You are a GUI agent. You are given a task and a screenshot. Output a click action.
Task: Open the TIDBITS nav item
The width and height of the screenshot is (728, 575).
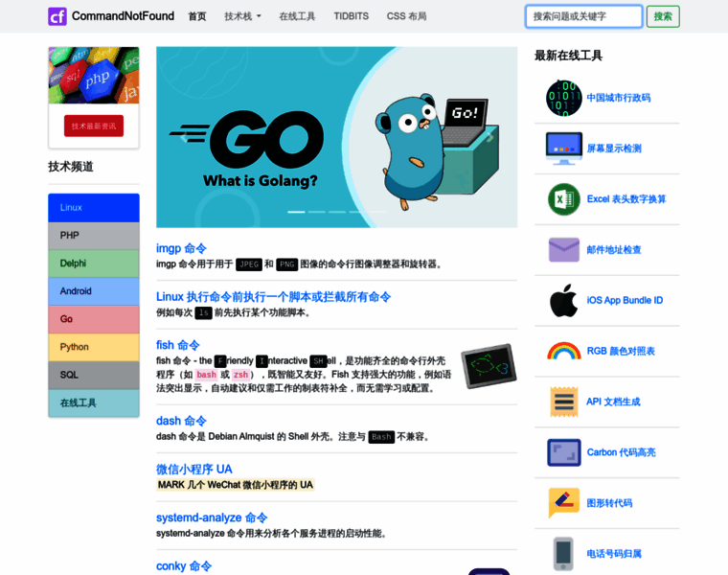click(351, 16)
